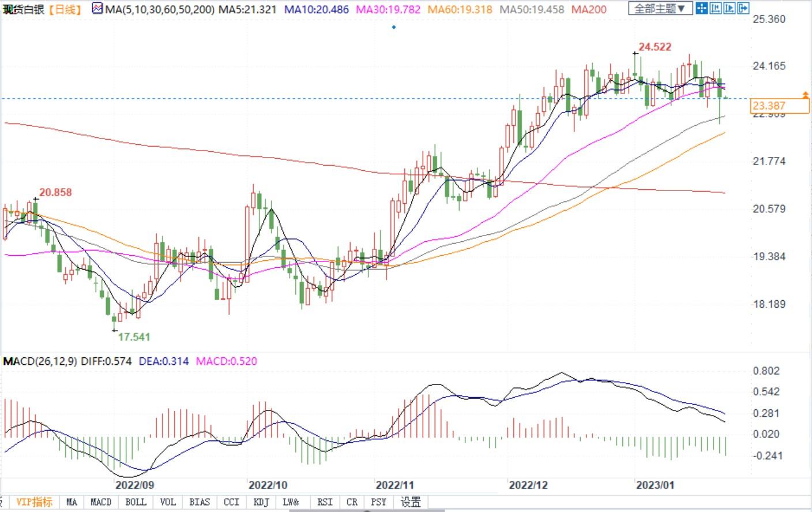Click the MA indicator chart icon
812x512 pixels.
pos(97,9)
